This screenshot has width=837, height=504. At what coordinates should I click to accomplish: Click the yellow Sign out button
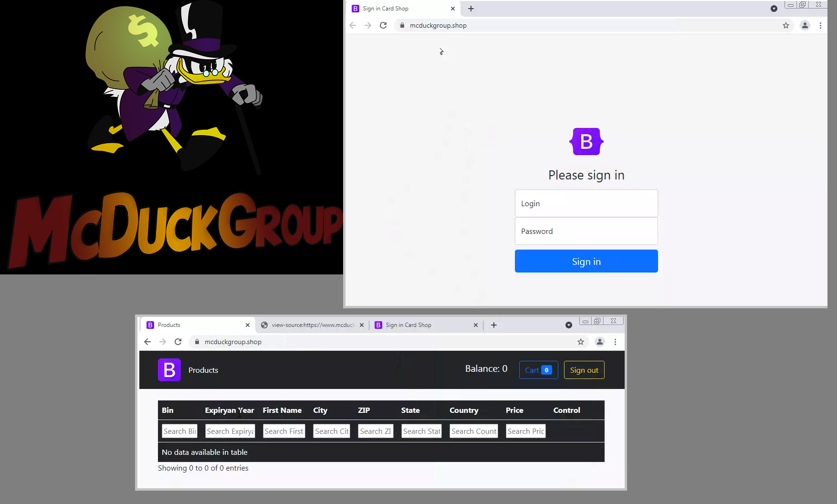point(584,370)
